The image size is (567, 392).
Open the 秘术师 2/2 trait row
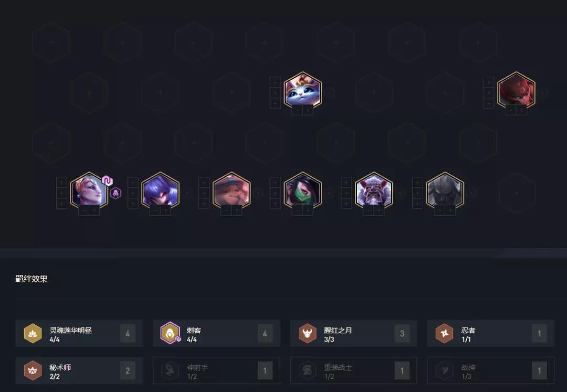[79, 370]
